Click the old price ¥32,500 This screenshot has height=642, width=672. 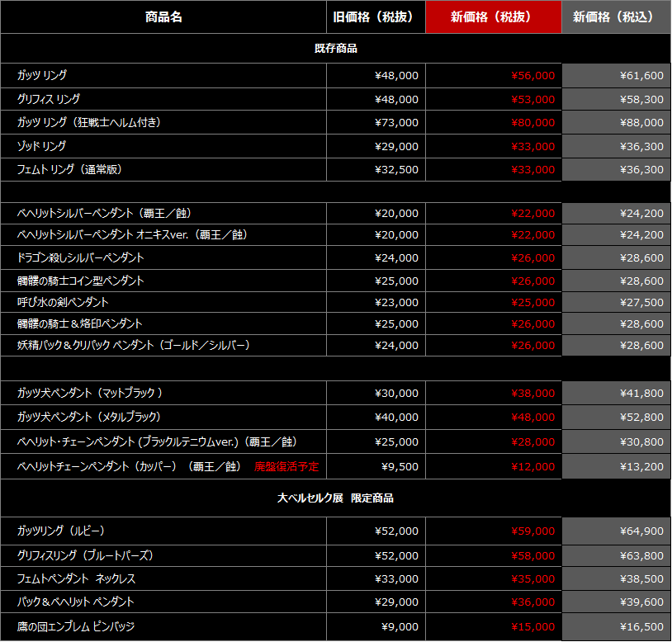(x=396, y=170)
